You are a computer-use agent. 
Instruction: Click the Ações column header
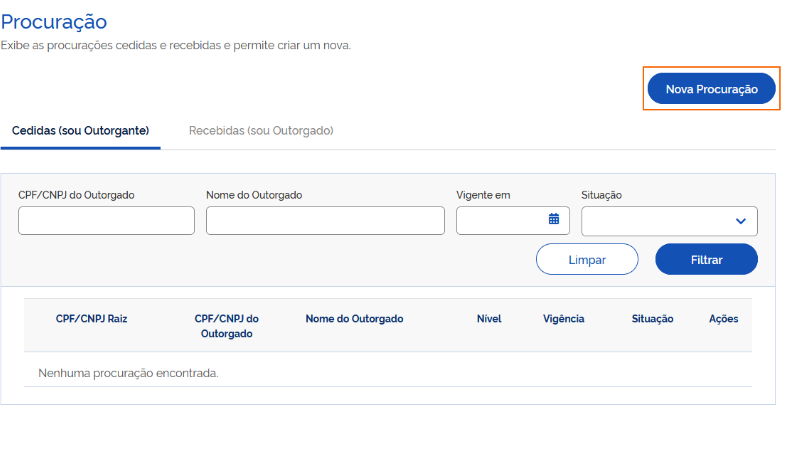tap(723, 319)
